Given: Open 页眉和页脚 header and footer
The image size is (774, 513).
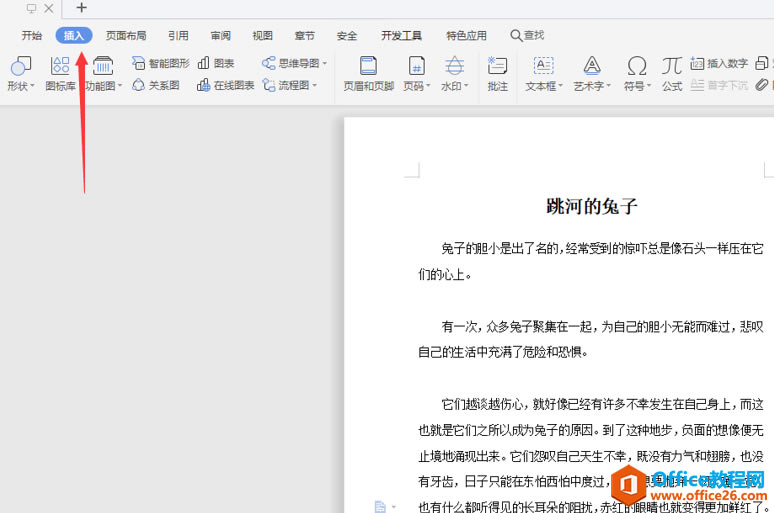Looking at the screenshot, I should click(369, 74).
